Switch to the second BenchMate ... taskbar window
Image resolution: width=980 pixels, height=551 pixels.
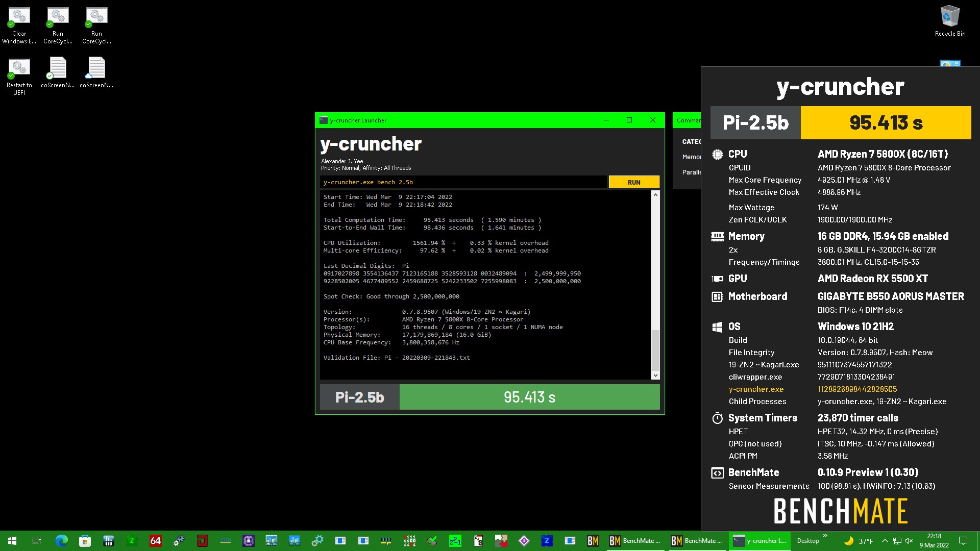[x=697, y=541]
